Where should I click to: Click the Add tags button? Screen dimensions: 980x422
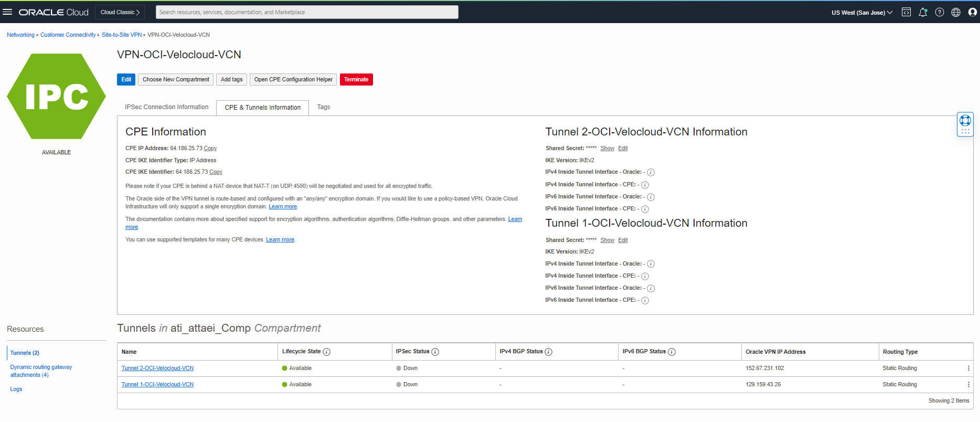tap(231, 79)
